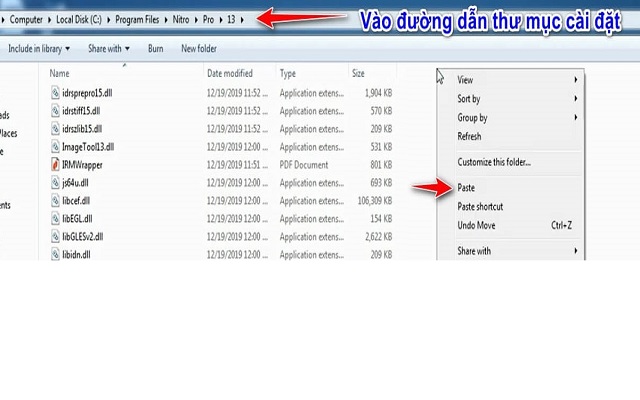Viewport: 640px width, 400px height.
Task: Expand the arrow after the 13 folder
Action: tap(242, 20)
